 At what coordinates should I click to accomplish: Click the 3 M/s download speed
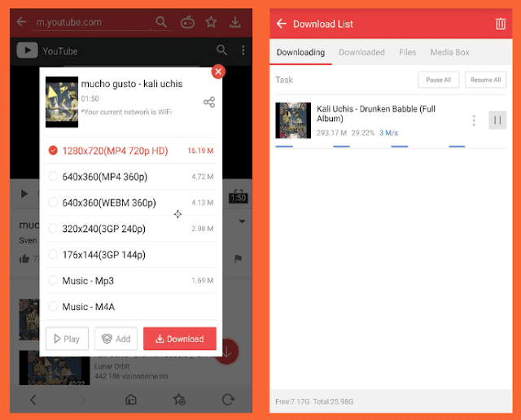coord(389,133)
